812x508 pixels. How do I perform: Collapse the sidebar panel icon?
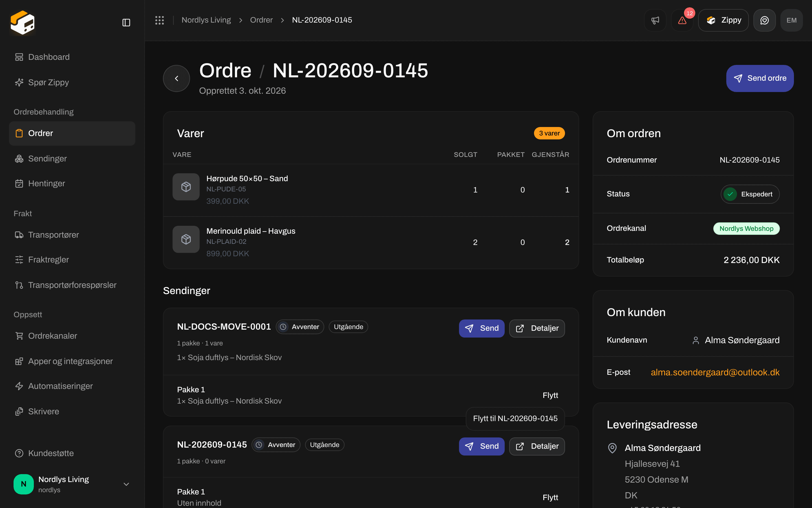click(x=126, y=23)
